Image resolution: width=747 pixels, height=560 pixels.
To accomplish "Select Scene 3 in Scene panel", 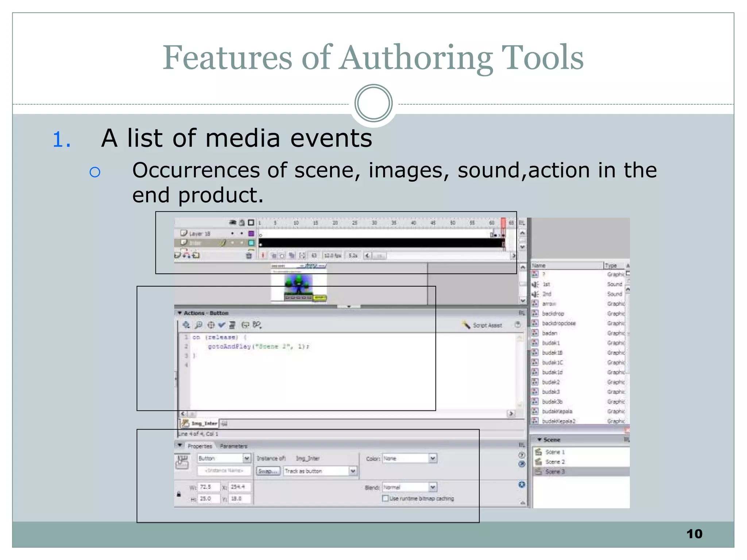I will click(x=581, y=471).
